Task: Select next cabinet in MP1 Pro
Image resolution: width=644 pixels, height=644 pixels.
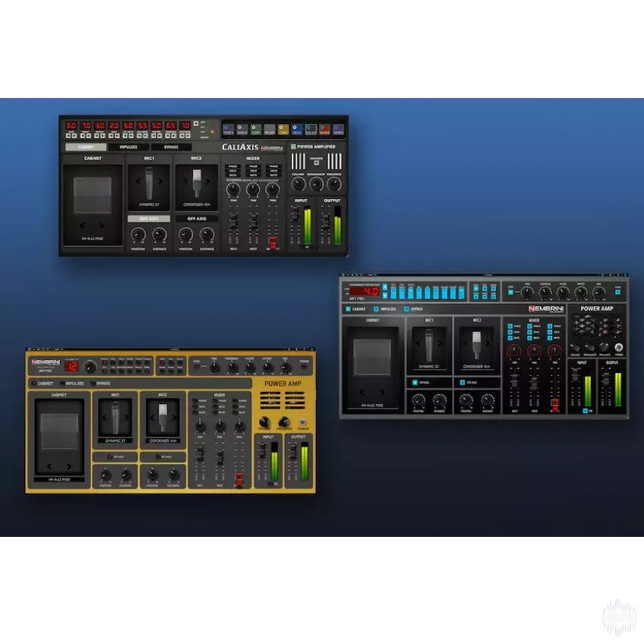Action: [x=382, y=392]
